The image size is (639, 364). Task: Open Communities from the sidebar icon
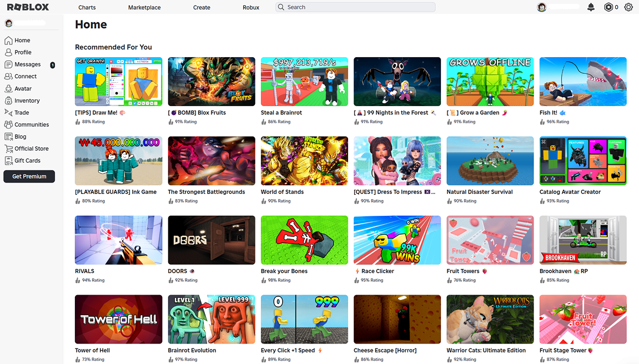point(7,124)
